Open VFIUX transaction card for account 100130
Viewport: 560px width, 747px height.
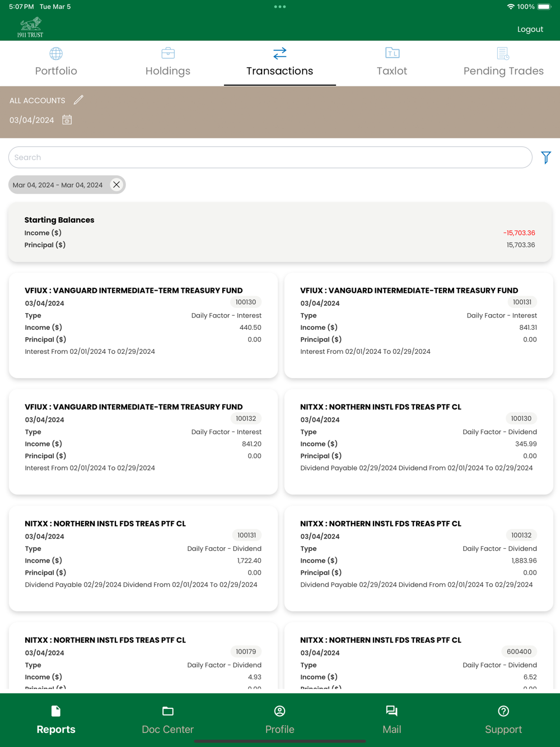click(143, 325)
